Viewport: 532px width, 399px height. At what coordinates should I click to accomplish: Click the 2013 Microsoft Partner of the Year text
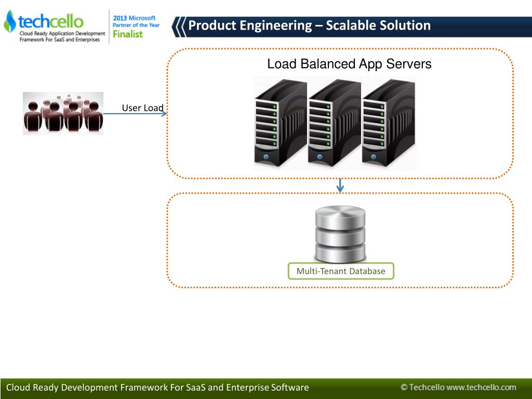[136, 21]
